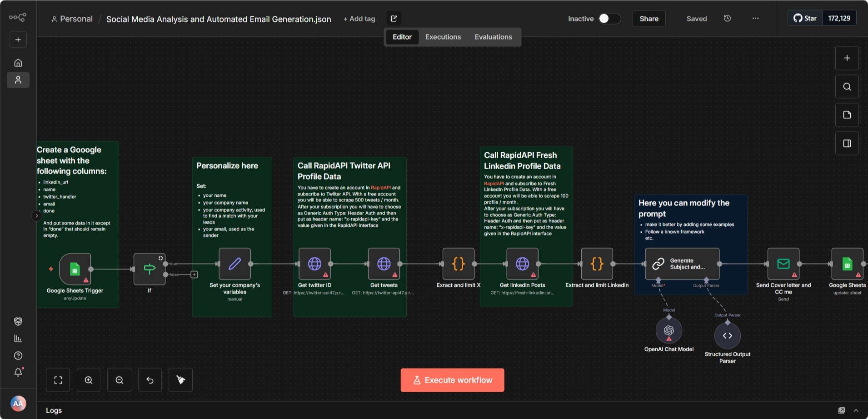This screenshot has width=868, height=419.
Task: Select the Structured Output Parser node
Action: coord(728,336)
